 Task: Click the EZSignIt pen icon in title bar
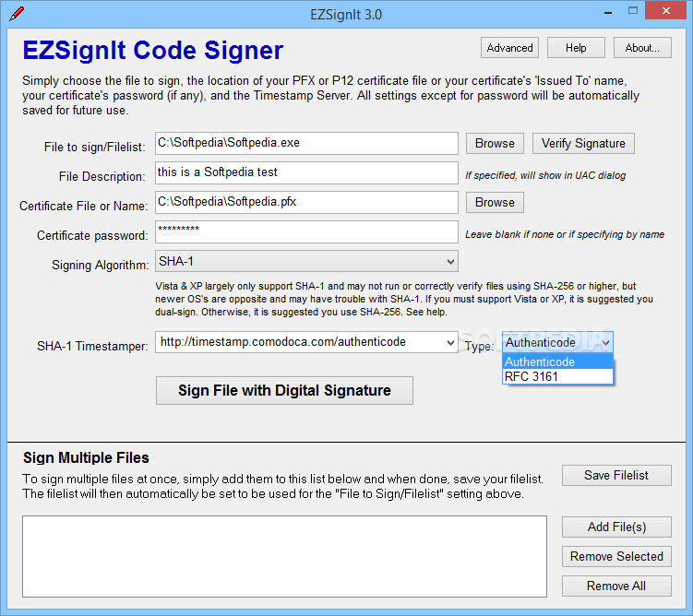[16, 14]
